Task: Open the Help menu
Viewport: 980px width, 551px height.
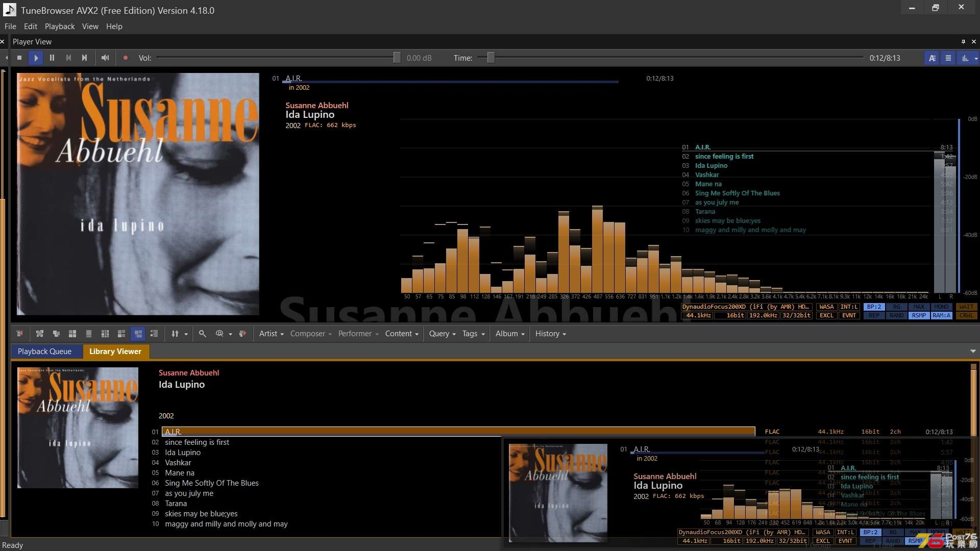Action: 114,27
